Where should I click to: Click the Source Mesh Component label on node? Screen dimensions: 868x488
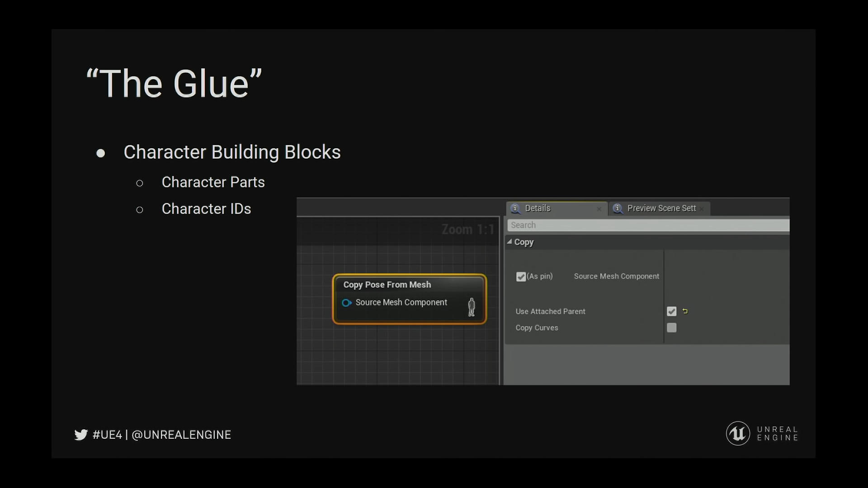click(x=401, y=302)
